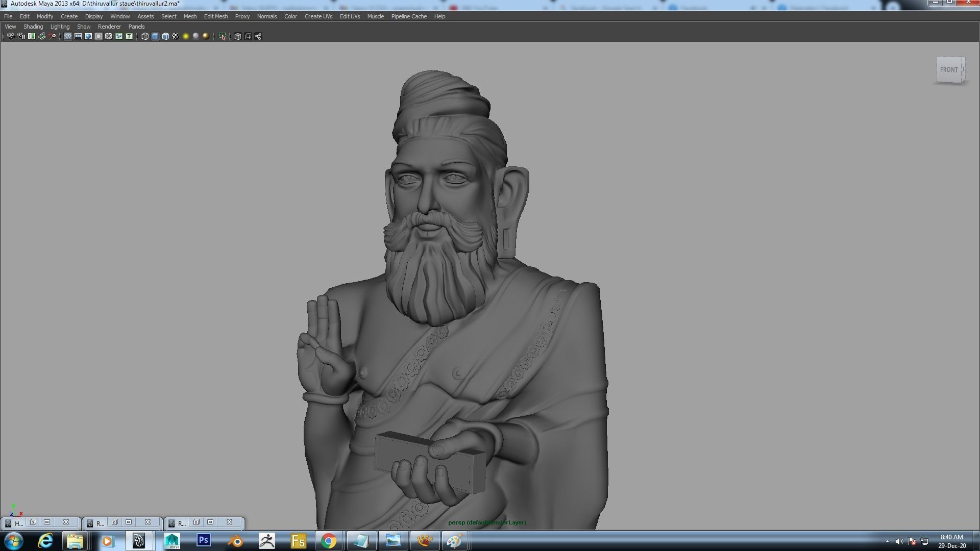Screen dimensions: 980x551
Task: Open the Normals menu
Action: click(267, 16)
